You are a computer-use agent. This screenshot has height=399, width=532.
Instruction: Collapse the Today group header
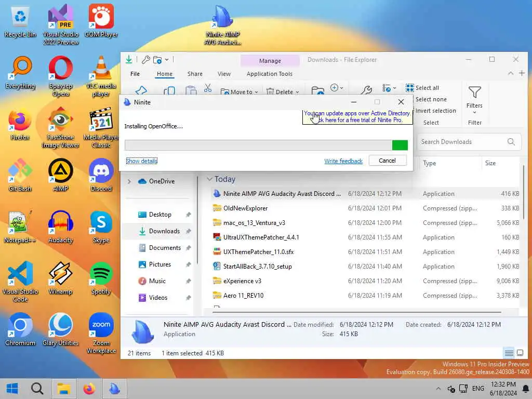click(210, 179)
